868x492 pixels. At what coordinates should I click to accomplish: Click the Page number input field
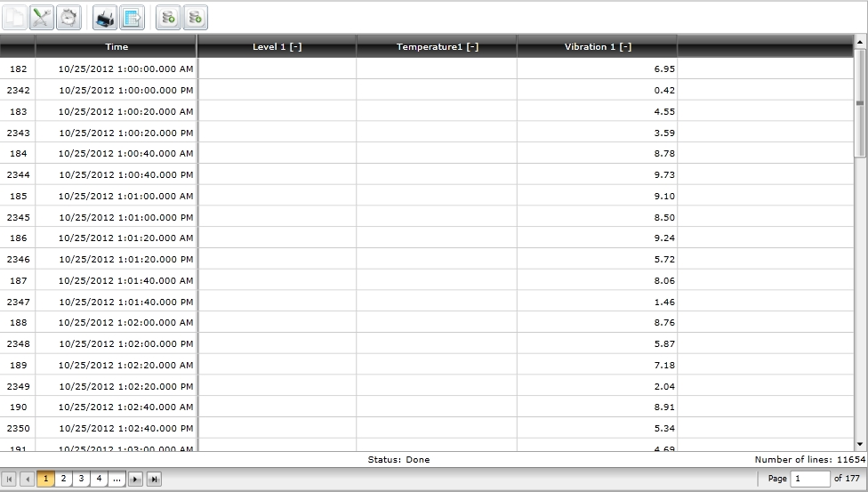[809, 479]
